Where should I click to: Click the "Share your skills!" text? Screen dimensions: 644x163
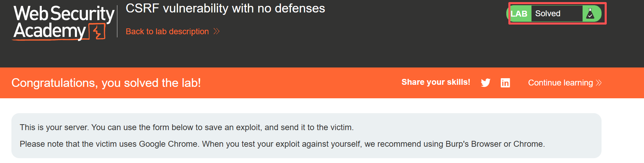click(x=436, y=82)
